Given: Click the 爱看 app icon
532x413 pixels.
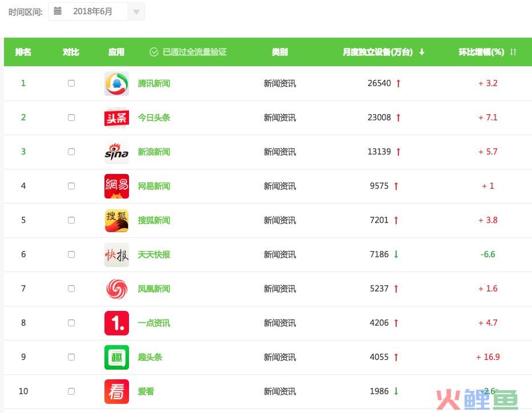Looking at the screenshot, I should 116,392.
